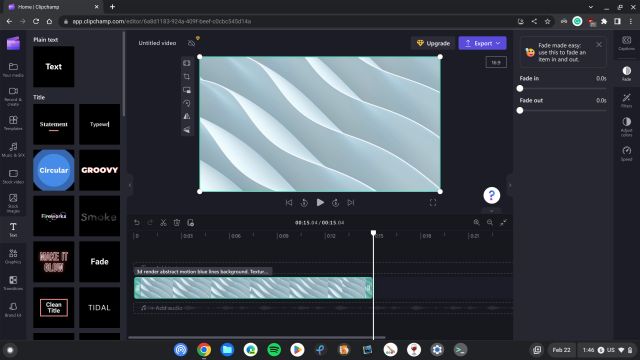Skip to the start of video
The image size is (640, 360).
click(x=289, y=202)
